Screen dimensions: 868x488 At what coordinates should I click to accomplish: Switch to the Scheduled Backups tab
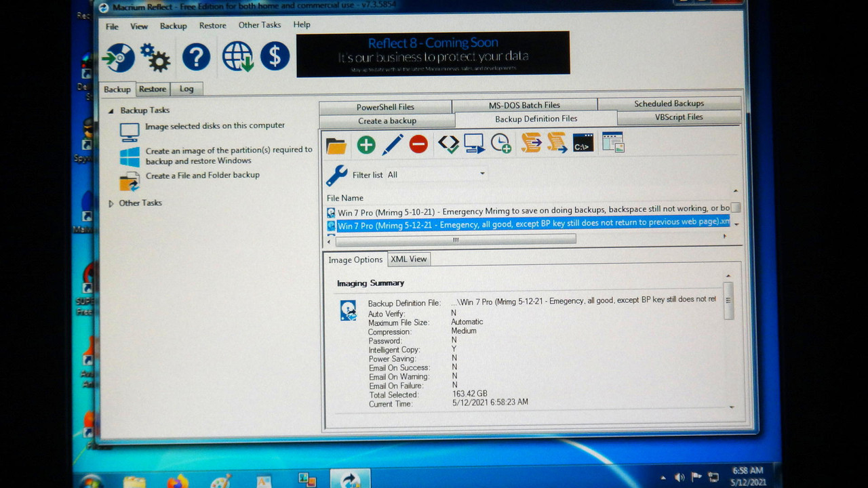669,103
